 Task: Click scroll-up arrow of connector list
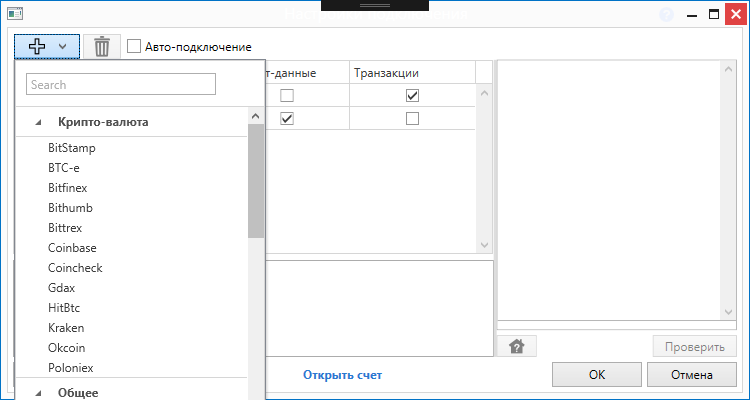click(x=256, y=116)
